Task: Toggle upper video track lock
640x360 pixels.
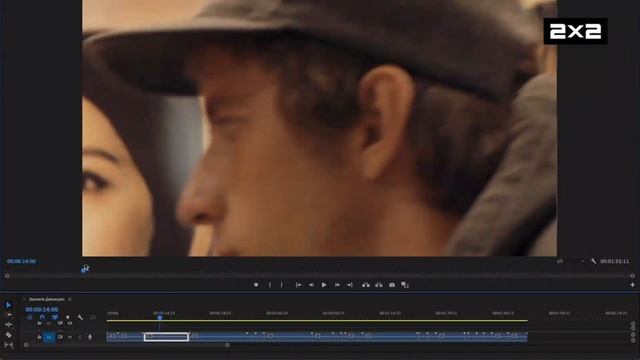Action: pyautogui.click(x=39, y=323)
